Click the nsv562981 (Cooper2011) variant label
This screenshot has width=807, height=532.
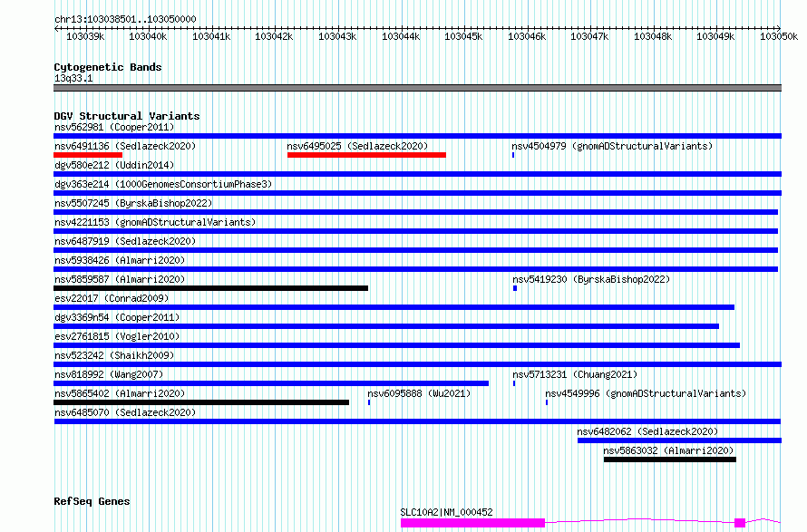coord(114,127)
